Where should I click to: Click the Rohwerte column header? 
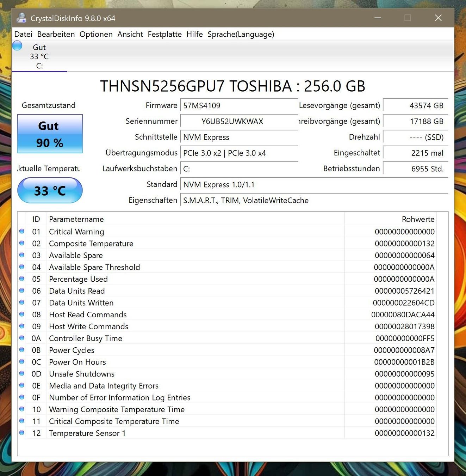click(x=390, y=219)
